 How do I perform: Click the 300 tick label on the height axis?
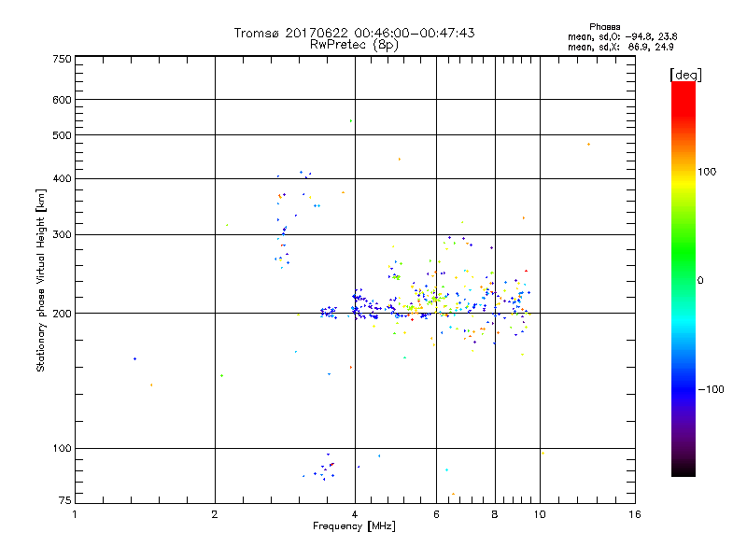tap(62, 235)
